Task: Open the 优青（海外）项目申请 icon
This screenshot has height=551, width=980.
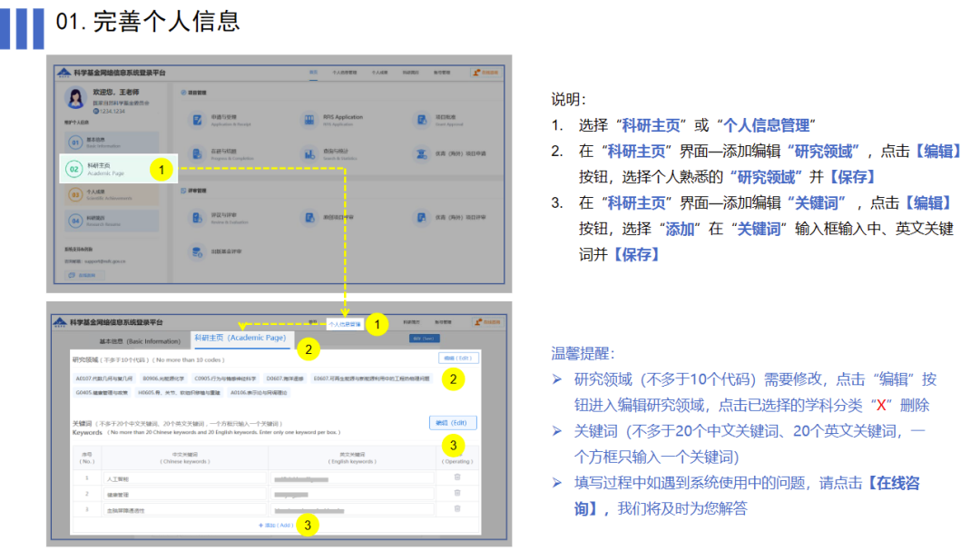Action: click(422, 153)
